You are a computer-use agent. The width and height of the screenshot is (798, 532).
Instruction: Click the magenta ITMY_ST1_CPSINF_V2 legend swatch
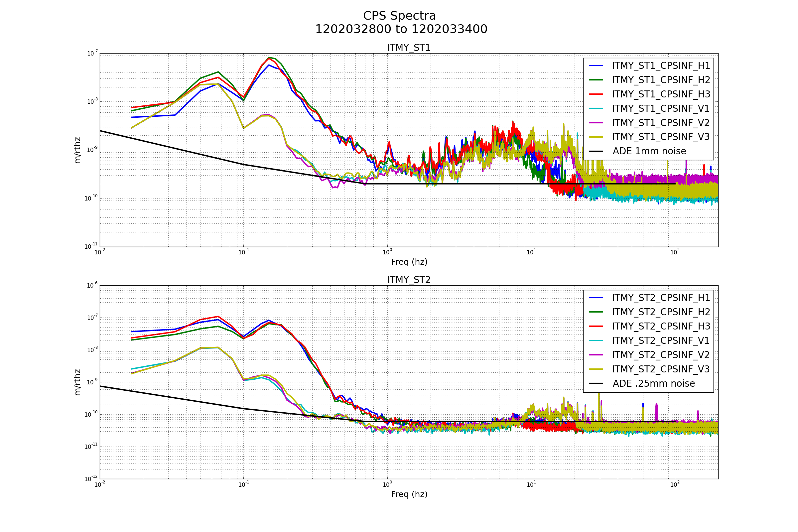tap(596, 123)
